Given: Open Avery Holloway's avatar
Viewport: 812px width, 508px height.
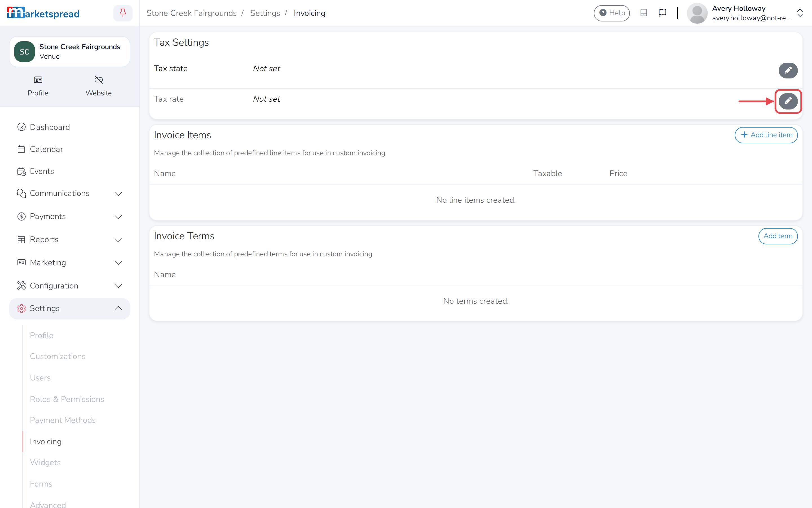Looking at the screenshot, I should (697, 13).
